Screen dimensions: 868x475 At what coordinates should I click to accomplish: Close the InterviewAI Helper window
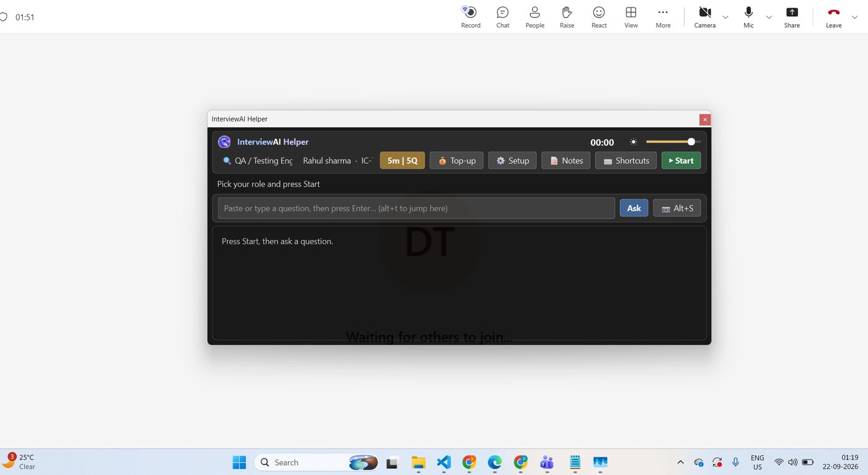(705, 120)
